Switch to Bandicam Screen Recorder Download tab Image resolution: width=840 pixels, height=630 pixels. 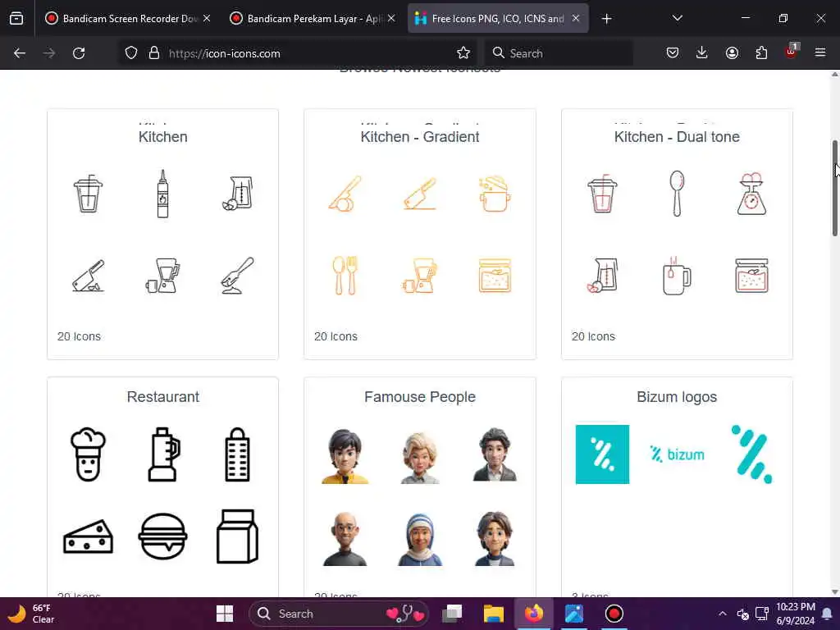[x=127, y=19]
